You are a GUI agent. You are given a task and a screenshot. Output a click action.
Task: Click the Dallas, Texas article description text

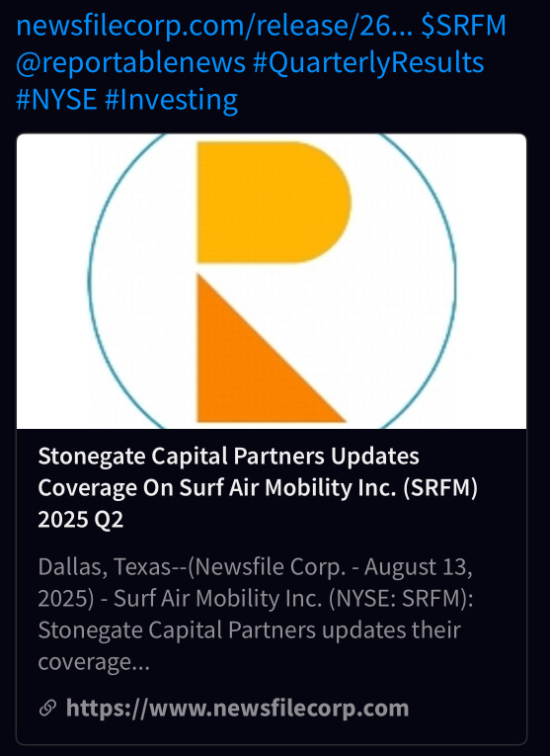(x=256, y=614)
